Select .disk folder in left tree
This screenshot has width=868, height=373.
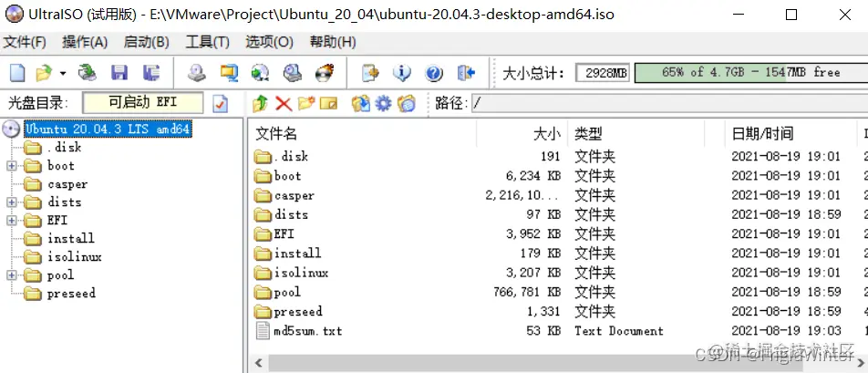click(x=64, y=147)
